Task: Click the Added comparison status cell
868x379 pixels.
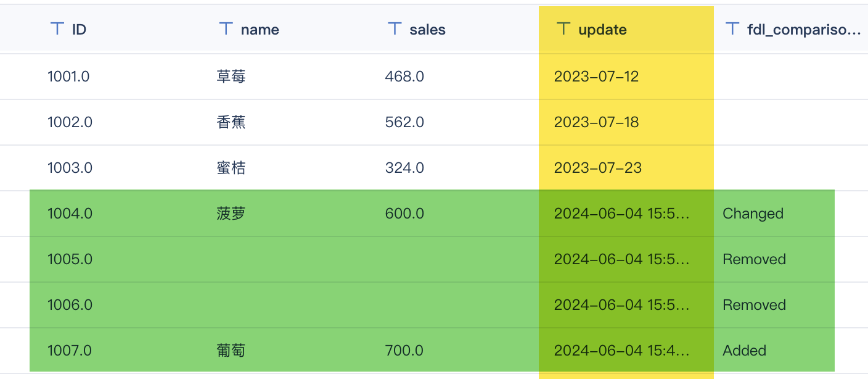Action: (x=744, y=351)
